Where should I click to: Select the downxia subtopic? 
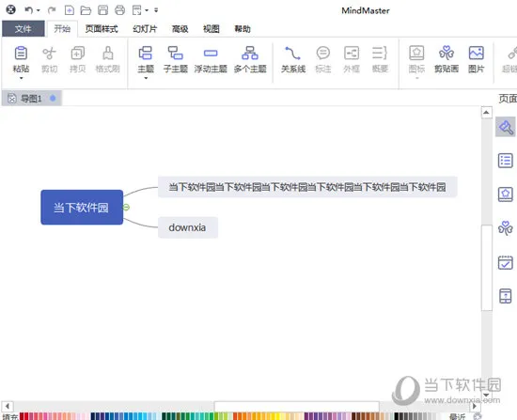188,227
